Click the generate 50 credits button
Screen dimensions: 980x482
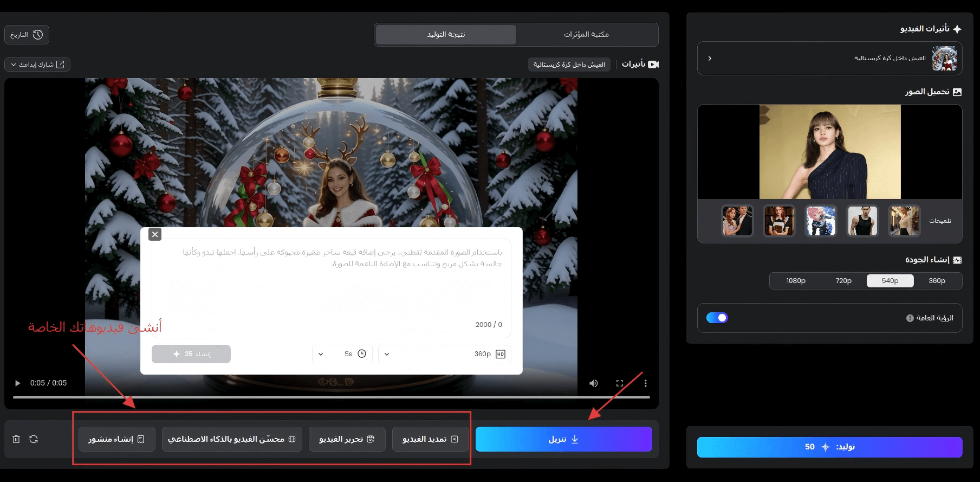[x=829, y=447]
